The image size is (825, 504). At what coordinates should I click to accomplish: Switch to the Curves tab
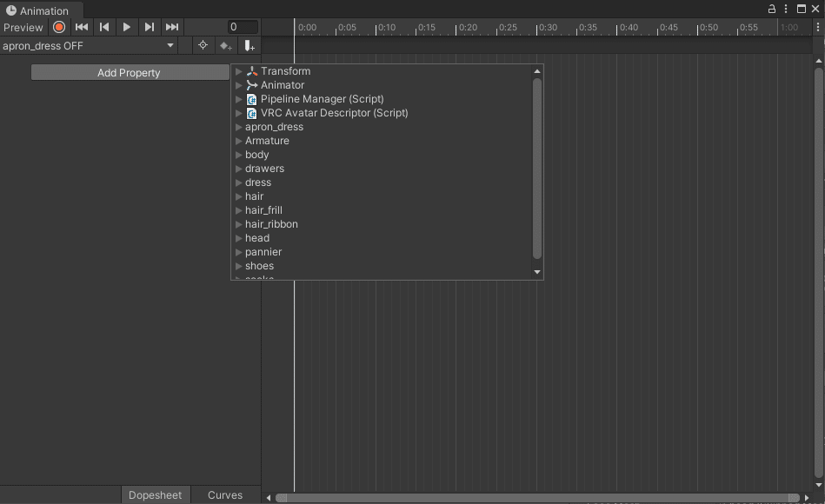point(225,495)
